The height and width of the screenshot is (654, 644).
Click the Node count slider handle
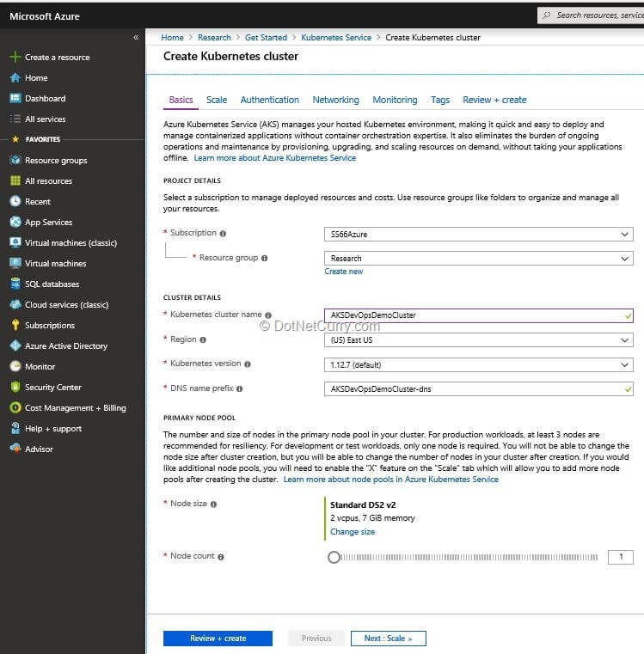(x=334, y=557)
